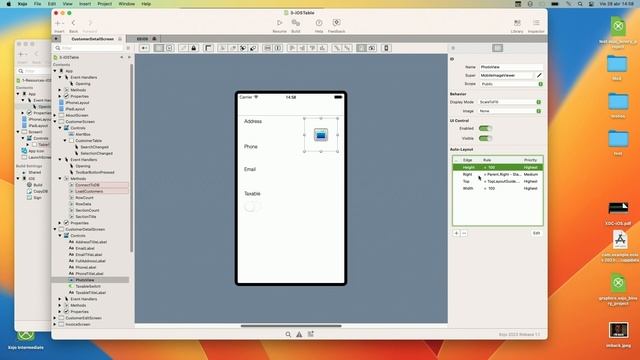The height and width of the screenshot is (360, 640).
Task: Click the edit pencil beside Super field
Action: click(x=539, y=76)
